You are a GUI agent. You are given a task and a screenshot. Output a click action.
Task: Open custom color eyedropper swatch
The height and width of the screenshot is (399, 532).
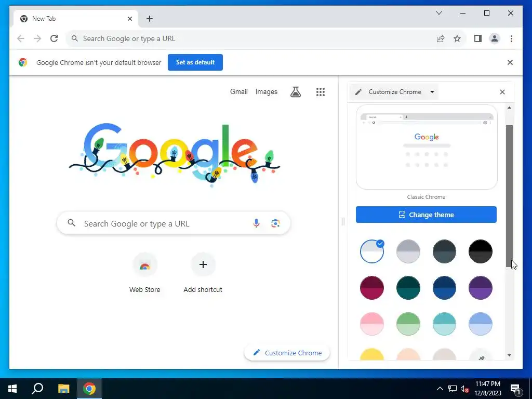click(x=481, y=355)
